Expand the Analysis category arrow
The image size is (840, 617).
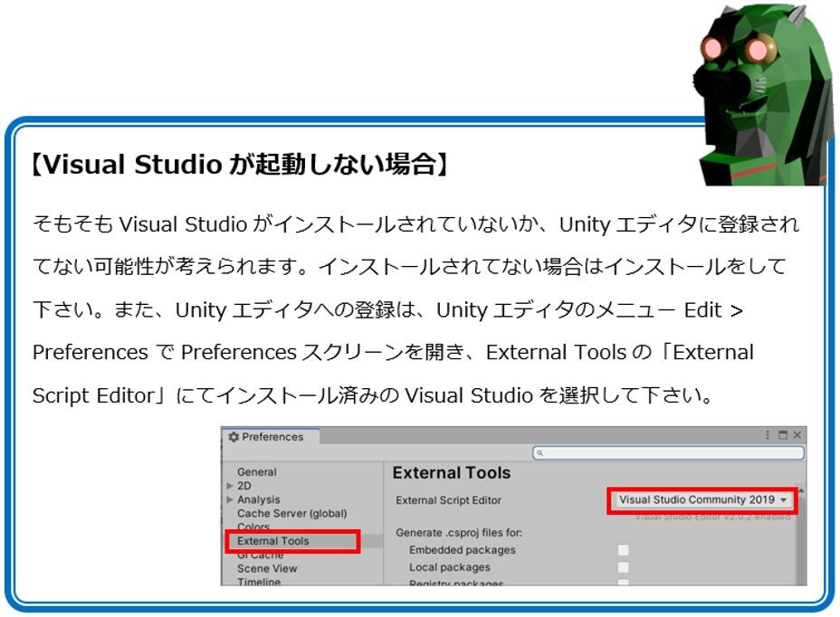click(230, 499)
